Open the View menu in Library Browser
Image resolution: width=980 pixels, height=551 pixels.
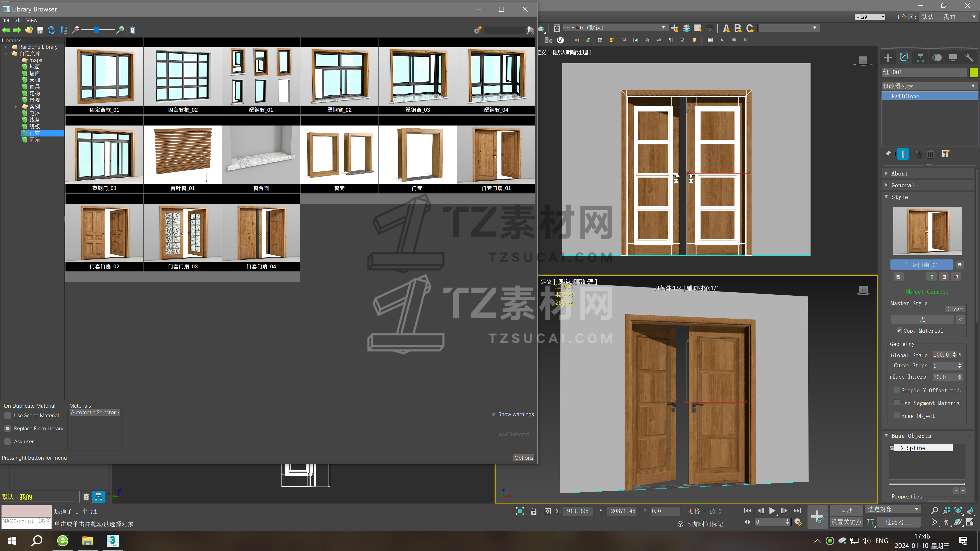pyautogui.click(x=32, y=20)
